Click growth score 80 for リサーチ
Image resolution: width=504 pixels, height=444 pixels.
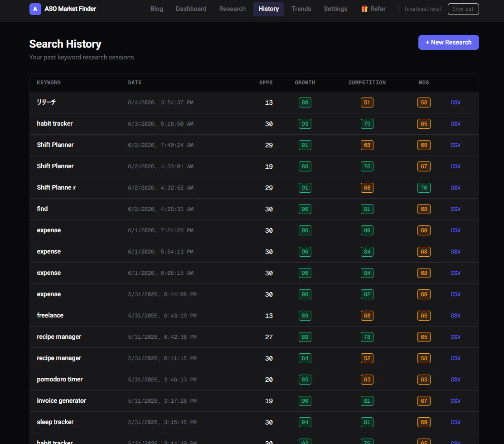click(305, 102)
